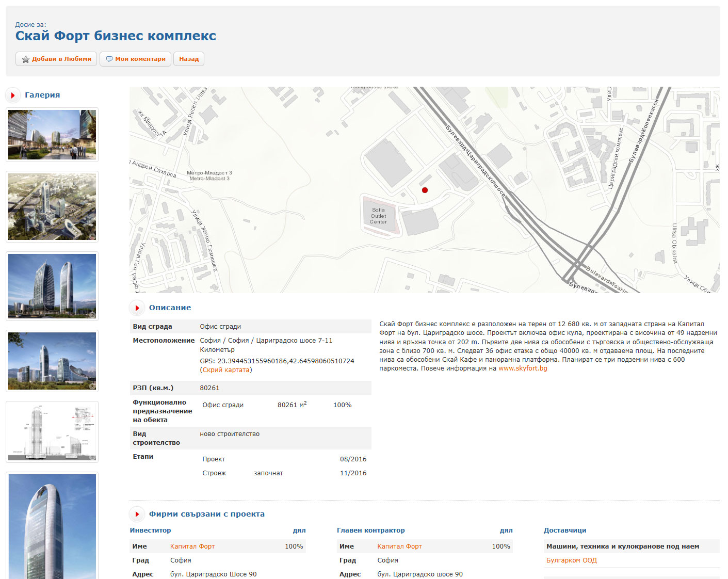Open investor Капитал Форт company link
Image resolution: width=728 pixels, height=579 pixels.
(x=192, y=546)
